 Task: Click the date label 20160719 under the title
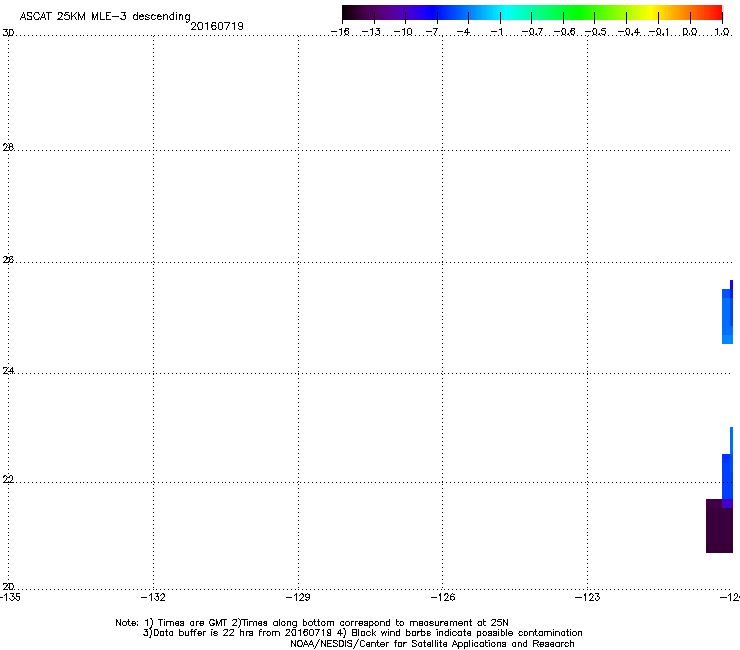click(x=217, y=26)
